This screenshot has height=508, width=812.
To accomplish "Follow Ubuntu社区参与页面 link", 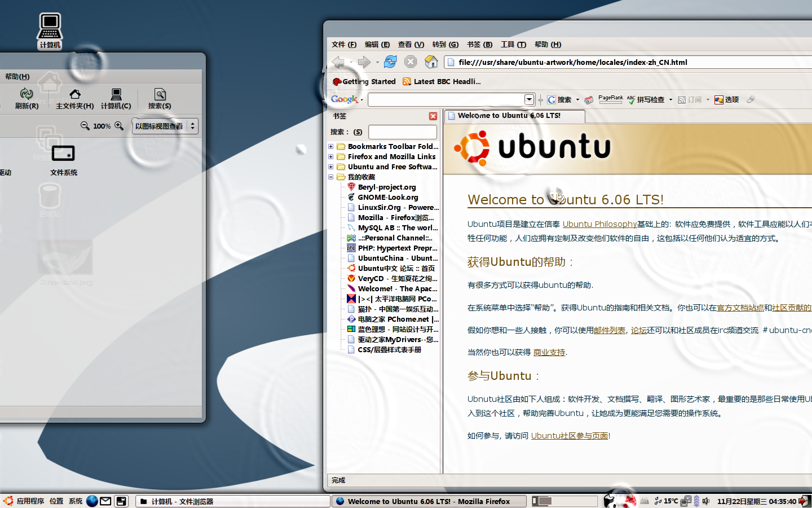I will click(570, 436).
